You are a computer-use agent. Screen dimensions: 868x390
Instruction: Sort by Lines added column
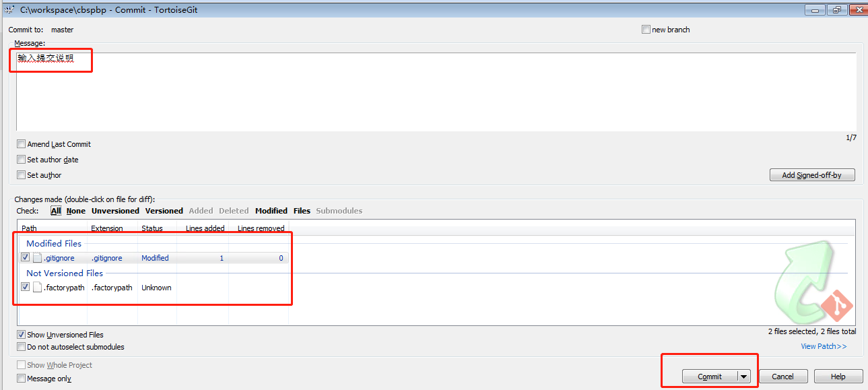[203, 228]
